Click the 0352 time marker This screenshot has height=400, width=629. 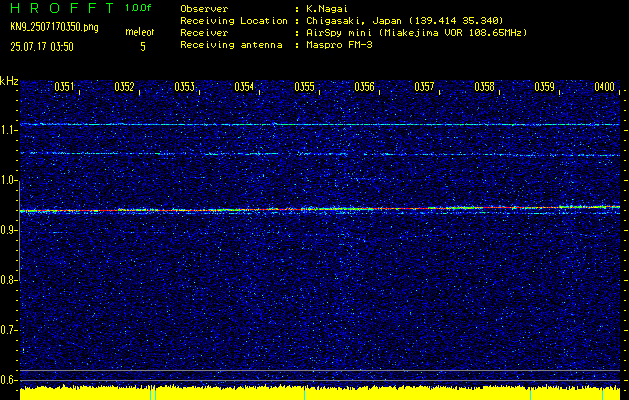(x=124, y=87)
